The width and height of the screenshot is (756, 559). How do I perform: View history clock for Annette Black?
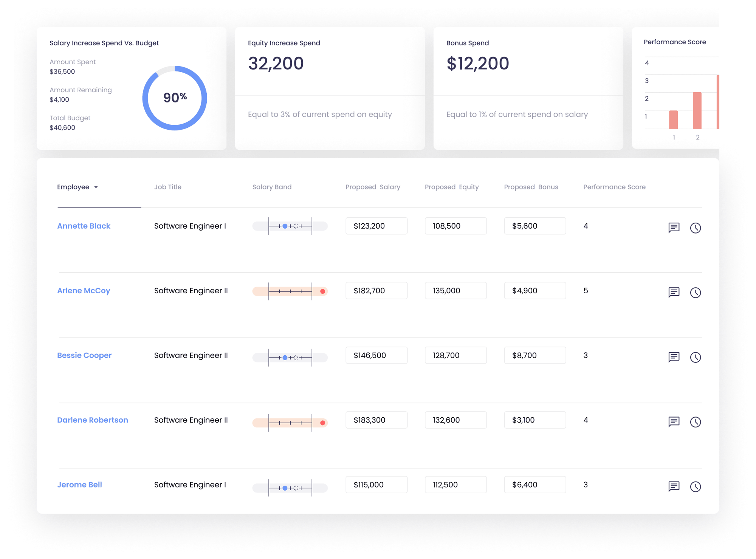pos(695,228)
